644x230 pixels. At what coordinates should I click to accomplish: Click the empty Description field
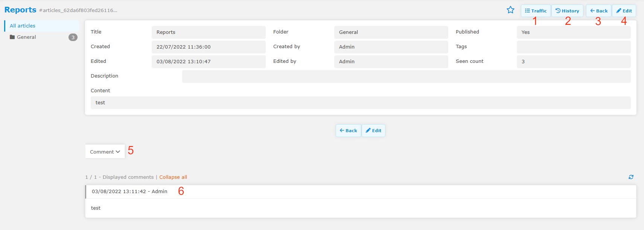pyautogui.click(x=406, y=76)
